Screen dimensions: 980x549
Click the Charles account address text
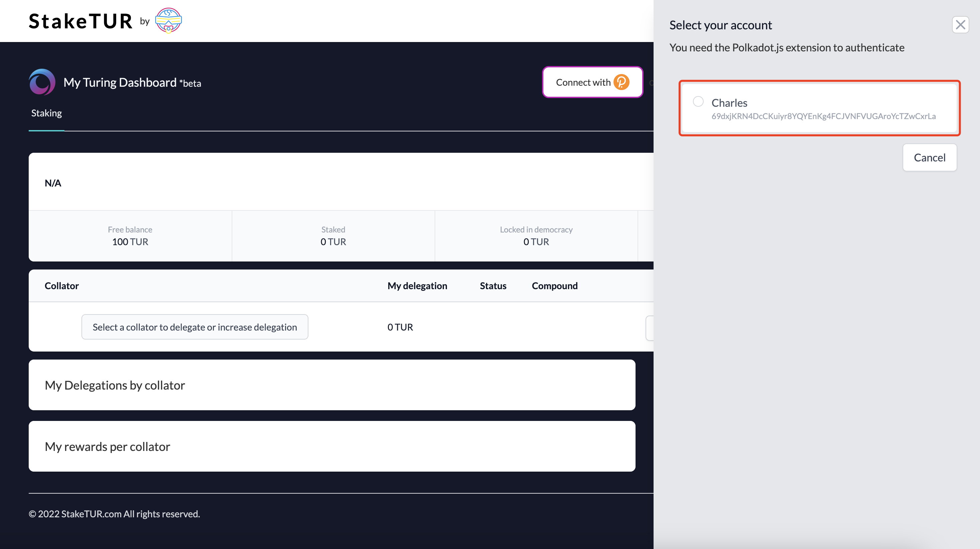point(823,116)
